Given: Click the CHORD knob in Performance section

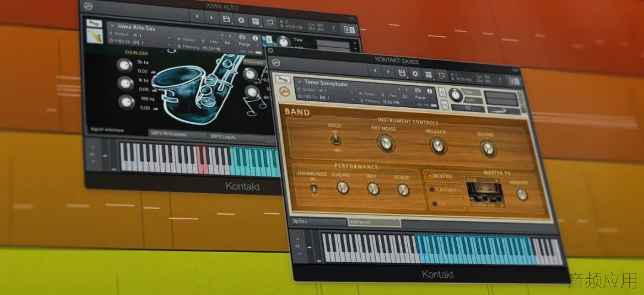Looking at the screenshot, I should [342, 187].
